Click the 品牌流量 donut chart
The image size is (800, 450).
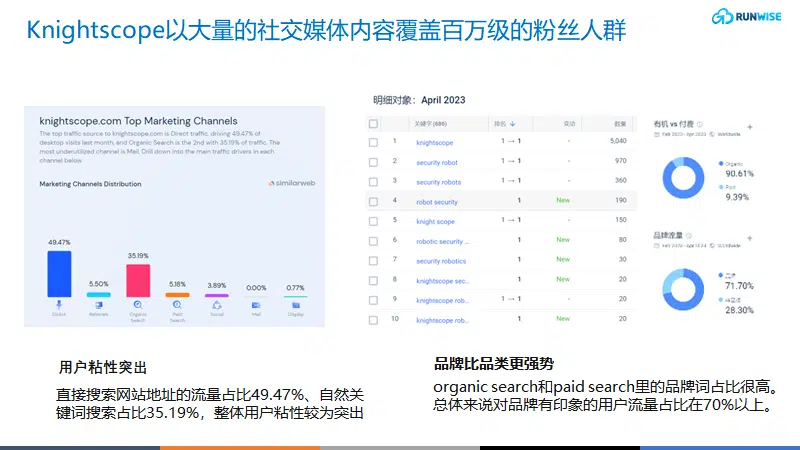pyautogui.click(x=683, y=289)
